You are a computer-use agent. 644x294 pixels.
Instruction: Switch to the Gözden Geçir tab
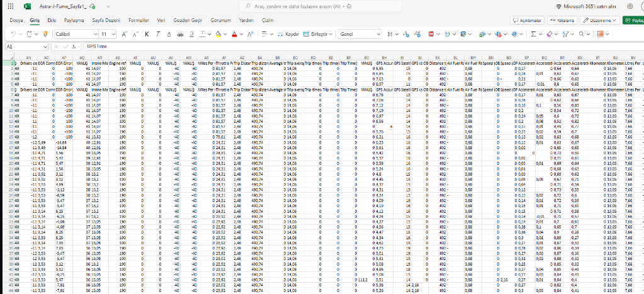coord(188,20)
